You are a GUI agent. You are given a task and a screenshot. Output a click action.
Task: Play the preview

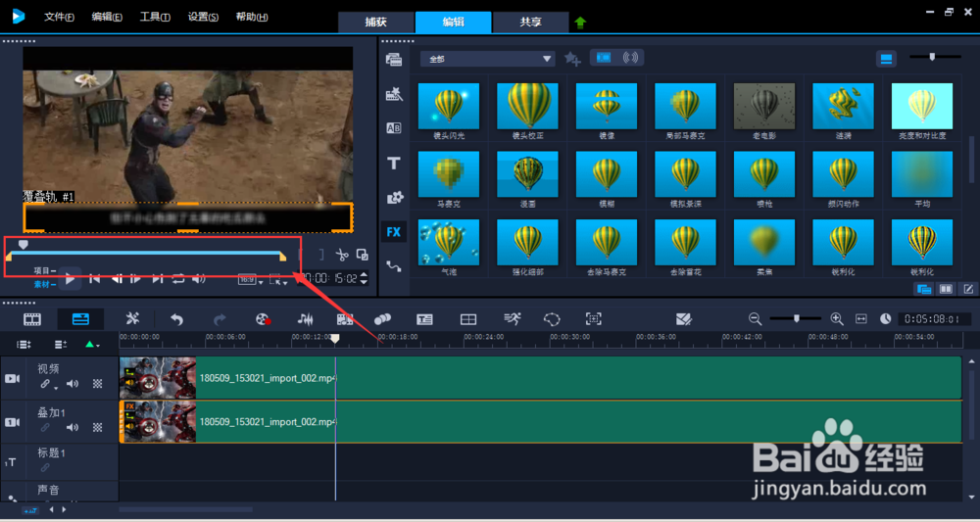point(71,278)
